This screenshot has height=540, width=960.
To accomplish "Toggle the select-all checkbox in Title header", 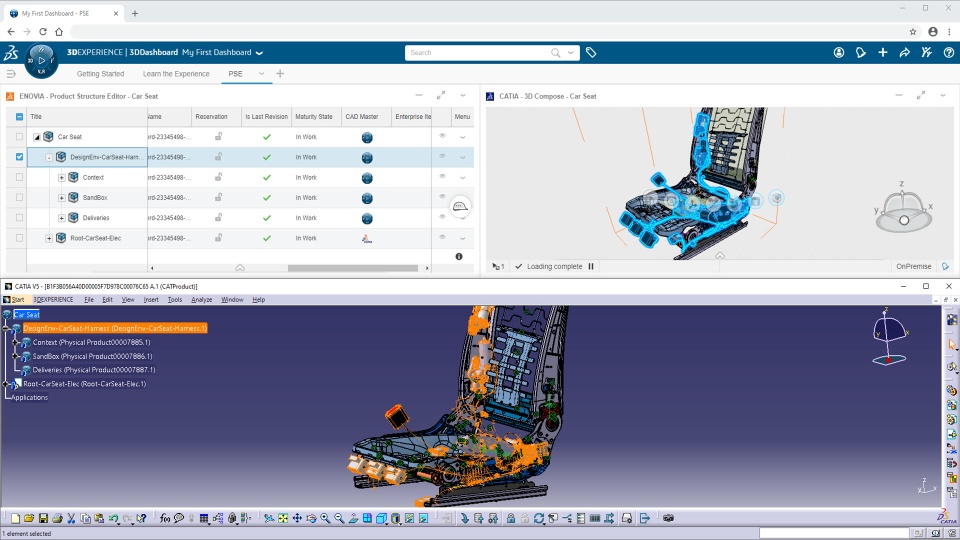I will point(19,116).
